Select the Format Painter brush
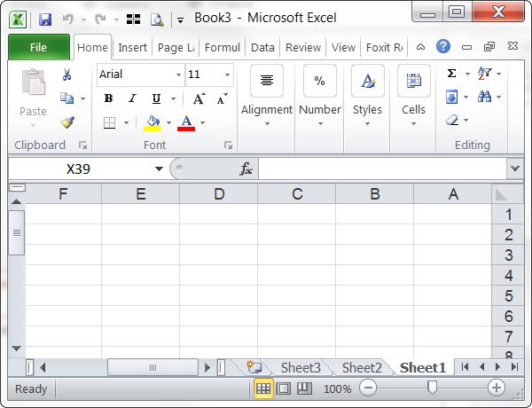This screenshot has width=532, height=408. [x=67, y=122]
